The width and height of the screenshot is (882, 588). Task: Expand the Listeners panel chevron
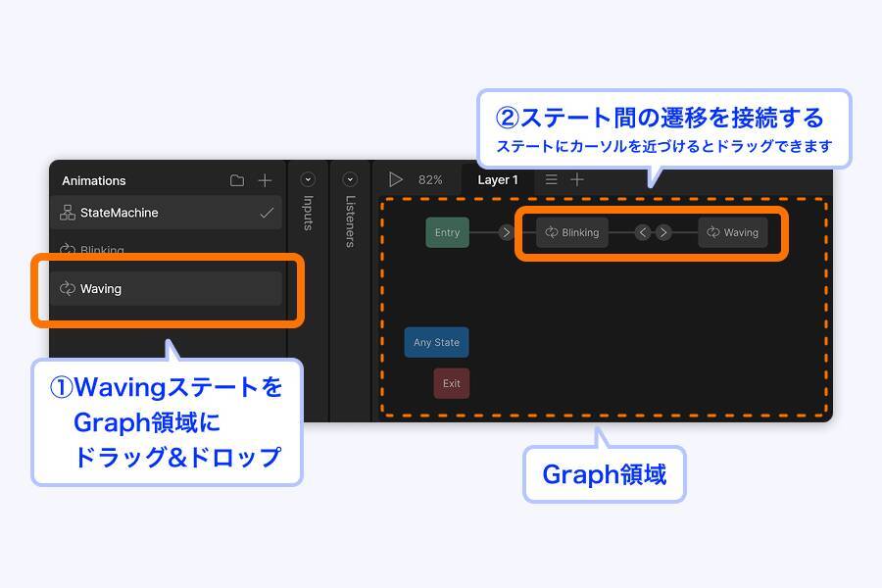[350, 180]
